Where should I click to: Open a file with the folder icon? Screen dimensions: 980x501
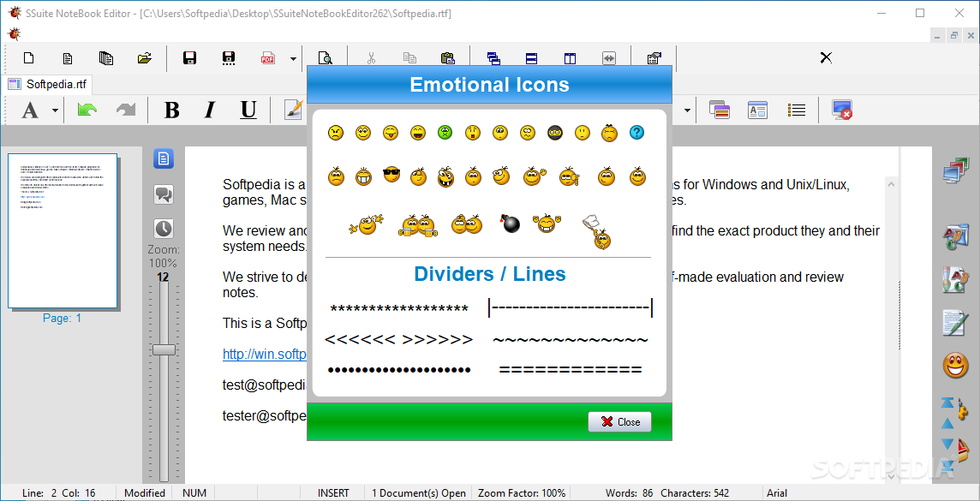point(145,58)
